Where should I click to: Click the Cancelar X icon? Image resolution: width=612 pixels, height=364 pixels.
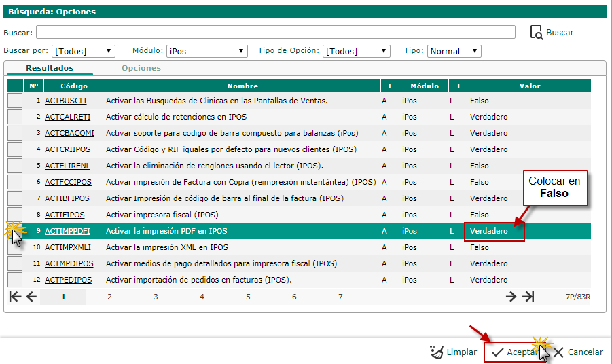(x=558, y=352)
